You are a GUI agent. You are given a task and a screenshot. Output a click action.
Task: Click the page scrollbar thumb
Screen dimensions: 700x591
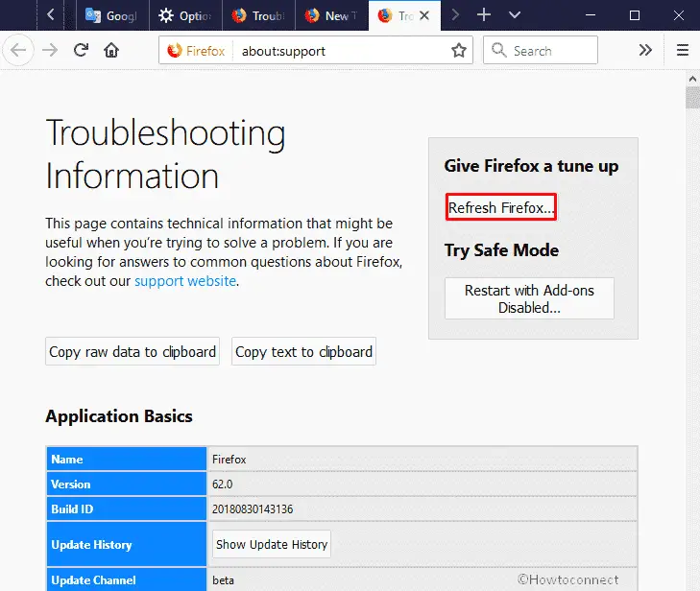click(692, 97)
